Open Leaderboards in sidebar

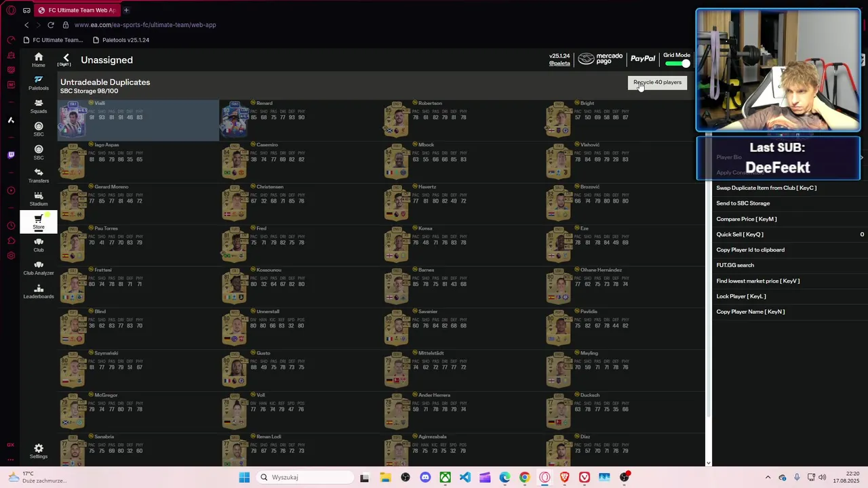point(39,291)
